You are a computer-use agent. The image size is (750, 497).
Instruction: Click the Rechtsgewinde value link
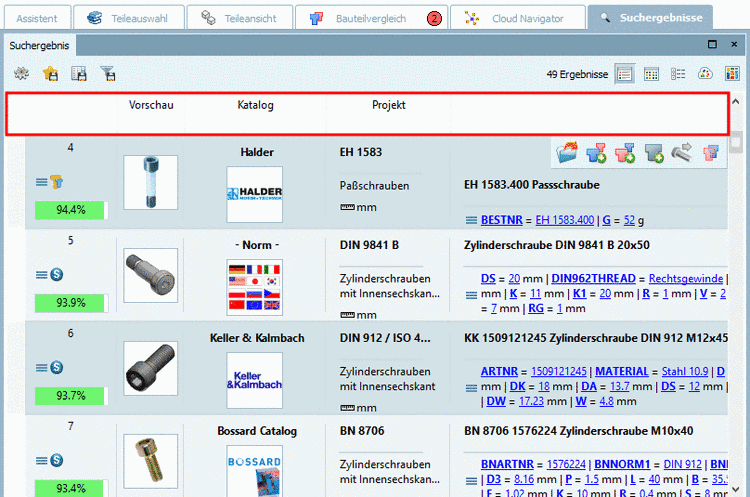tap(686, 278)
